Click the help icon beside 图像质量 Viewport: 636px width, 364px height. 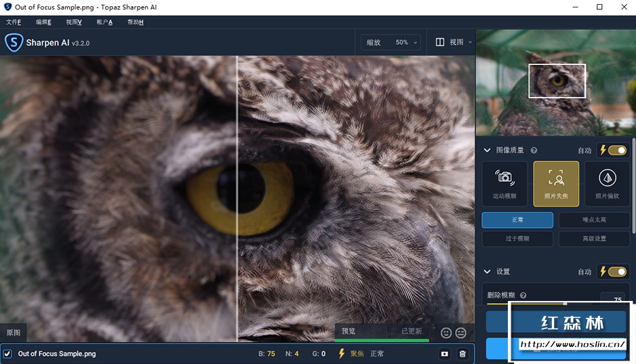click(x=534, y=150)
